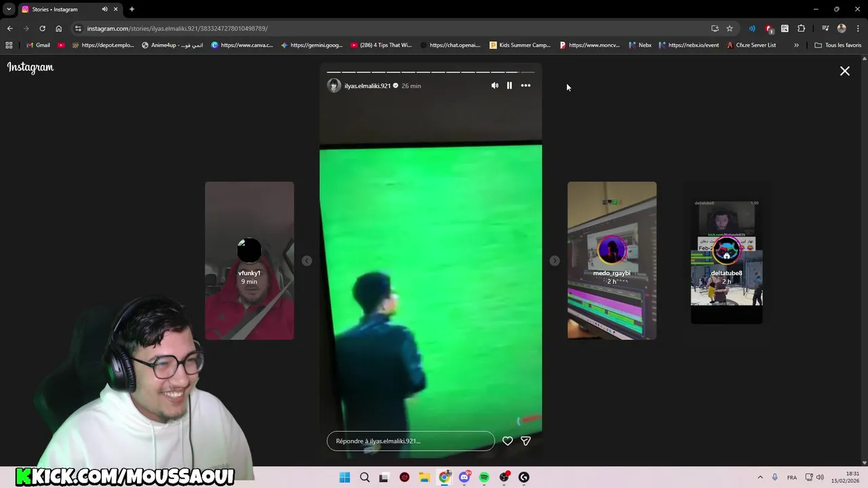Open Spotify from the taskbar
The width and height of the screenshot is (868, 488).
click(x=484, y=477)
